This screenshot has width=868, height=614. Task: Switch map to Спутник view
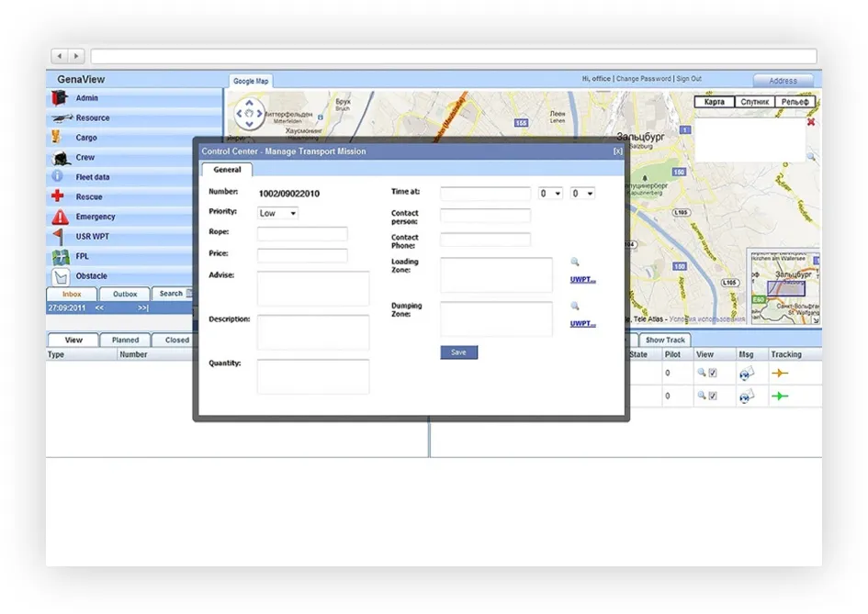754,102
